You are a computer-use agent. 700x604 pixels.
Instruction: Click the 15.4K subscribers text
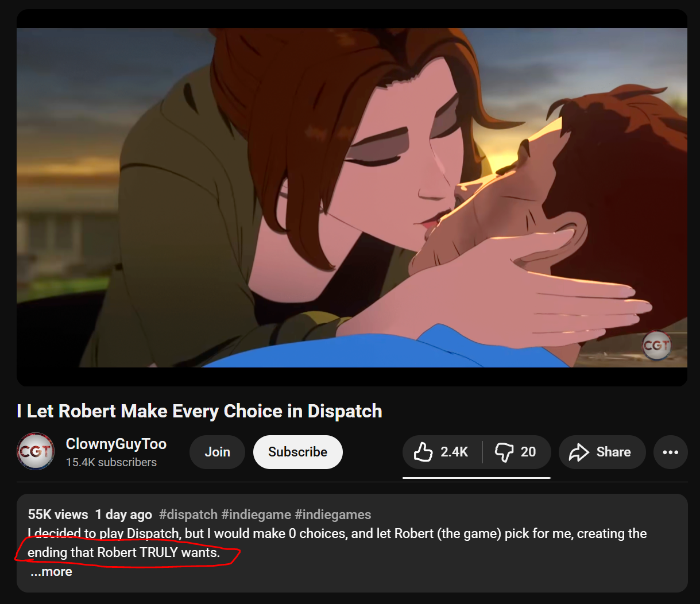click(x=111, y=462)
